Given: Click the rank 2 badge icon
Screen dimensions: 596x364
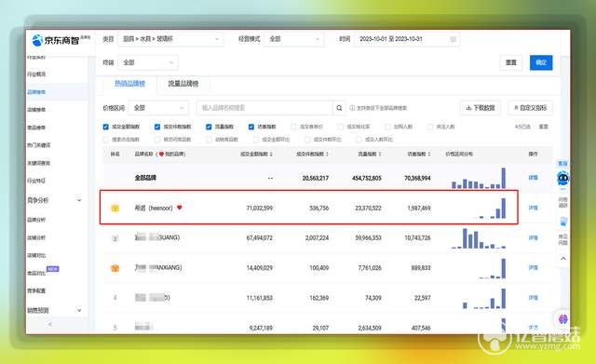Looking at the screenshot, I should point(115,238).
